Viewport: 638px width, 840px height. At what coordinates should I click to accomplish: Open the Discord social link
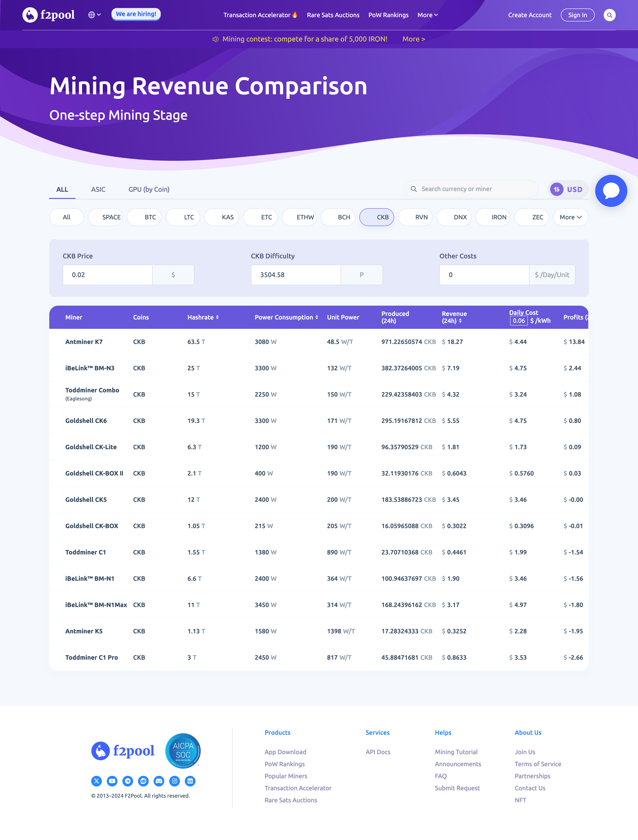click(x=159, y=781)
